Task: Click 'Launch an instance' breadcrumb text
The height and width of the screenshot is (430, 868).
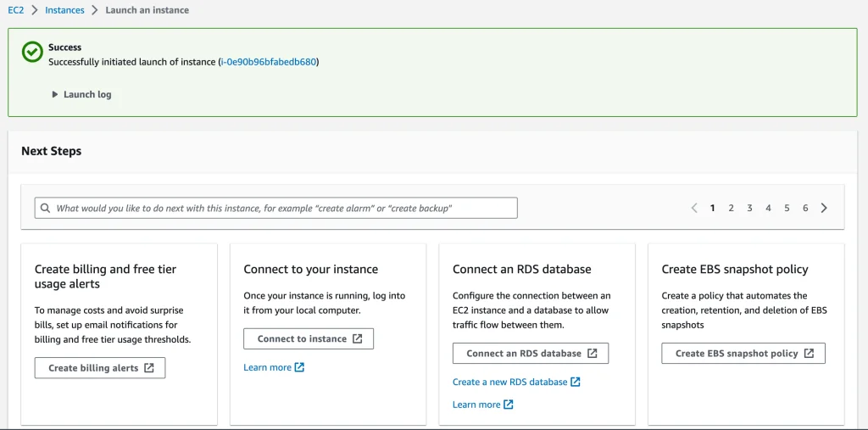Action: click(x=147, y=10)
